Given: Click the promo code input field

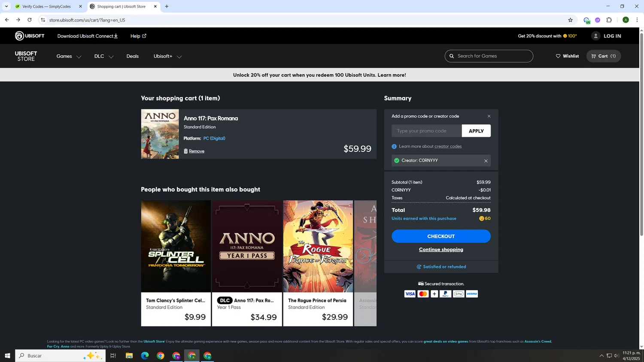Looking at the screenshot, I should pyautogui.click(x=427, y=131).
